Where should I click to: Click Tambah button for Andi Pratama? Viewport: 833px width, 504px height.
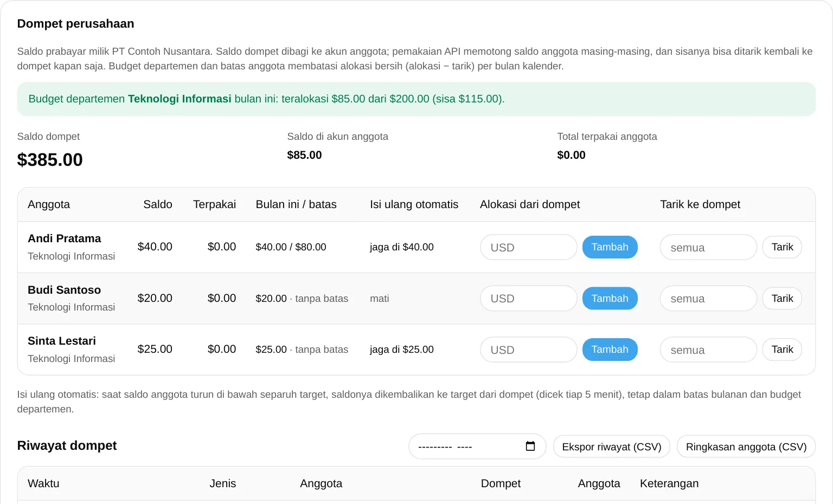tap(610, 247)
